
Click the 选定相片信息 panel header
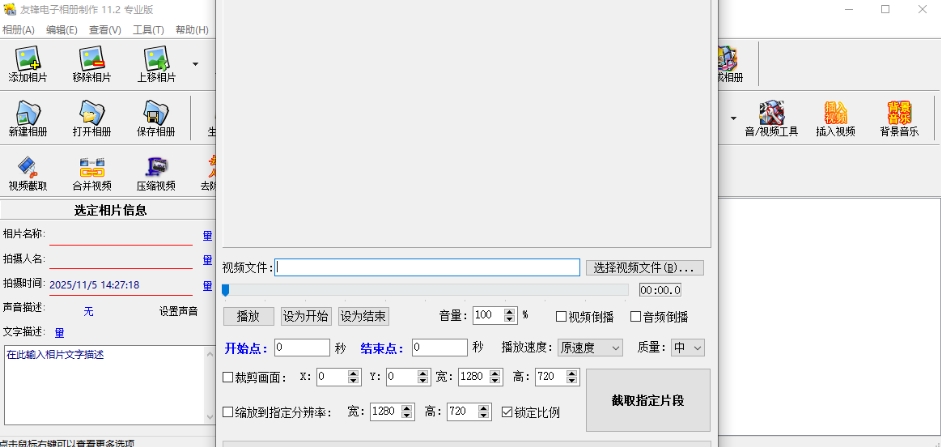[x=110, y=210]
